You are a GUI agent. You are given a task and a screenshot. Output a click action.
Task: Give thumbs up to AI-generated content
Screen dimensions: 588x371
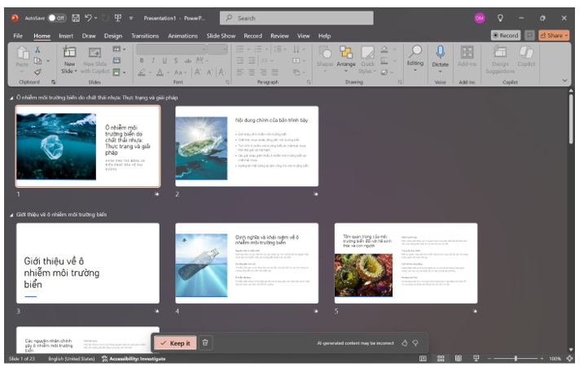click(405, 343)
